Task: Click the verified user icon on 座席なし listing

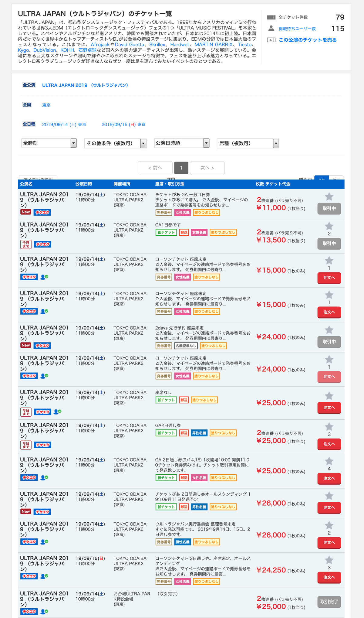Action: 57,412
